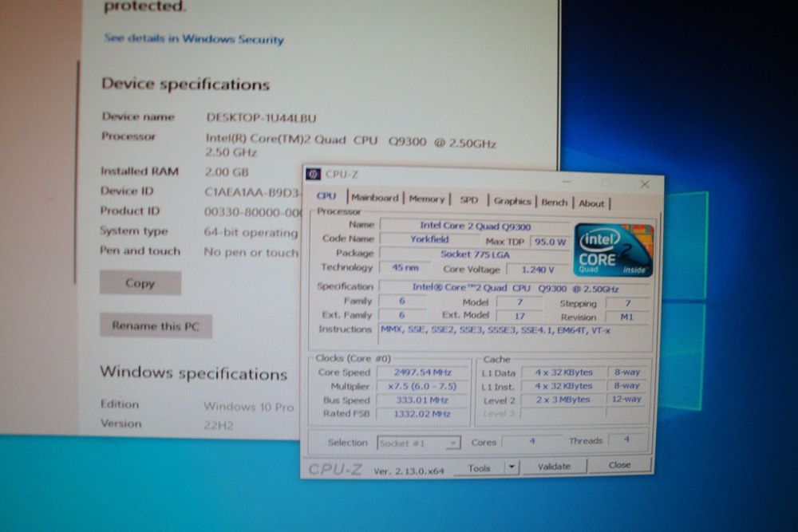798x532 pixels.
Task: Click the Cores value field
Action: 531,441
